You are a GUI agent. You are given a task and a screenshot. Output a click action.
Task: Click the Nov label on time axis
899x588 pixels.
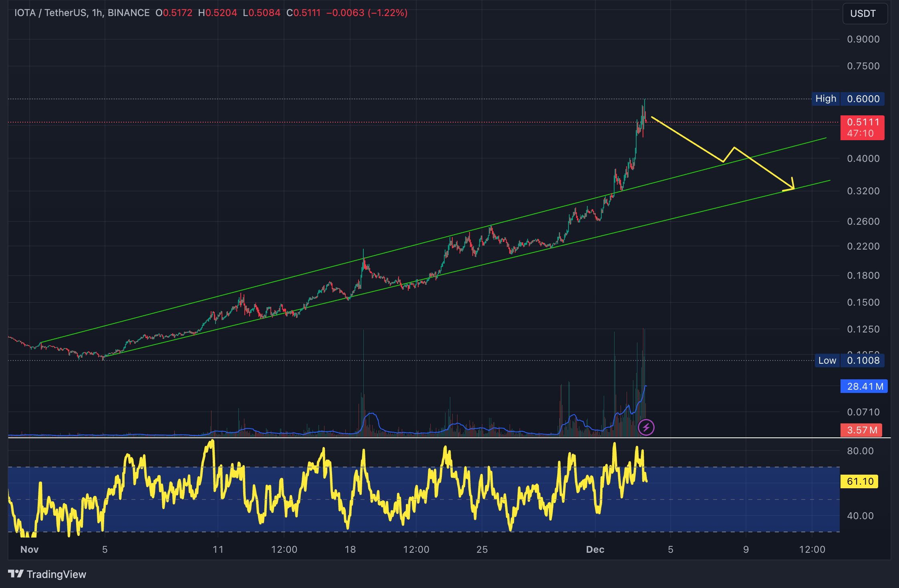click(x=29, y=550)
